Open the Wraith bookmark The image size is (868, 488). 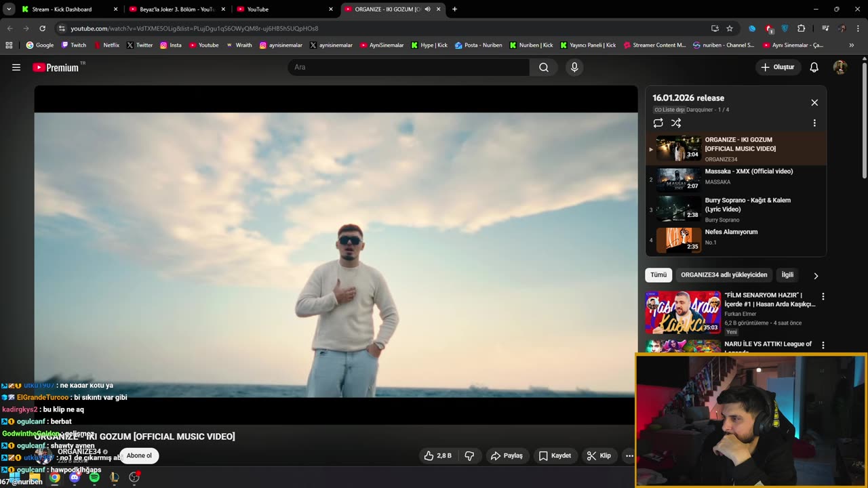(x=239, y=45)
